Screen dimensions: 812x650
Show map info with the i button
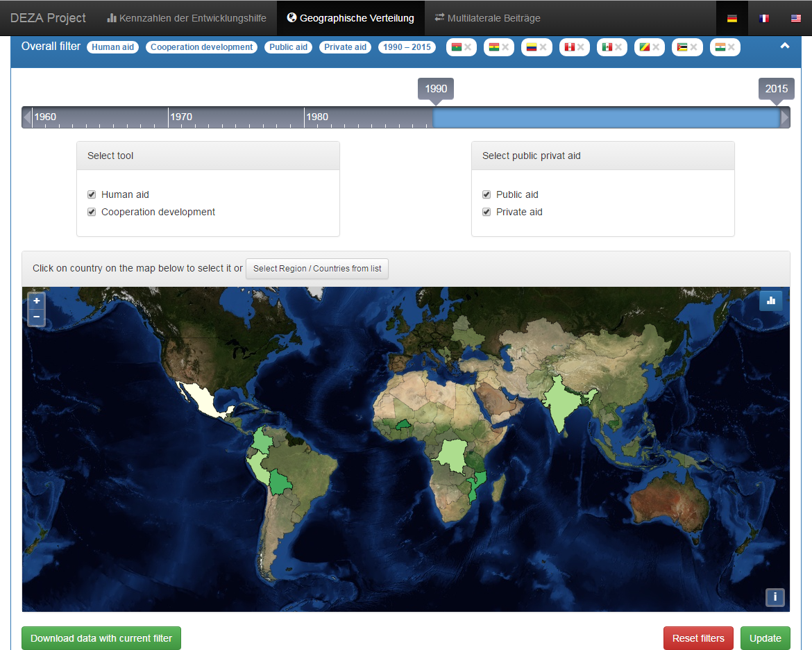[775, 597]
